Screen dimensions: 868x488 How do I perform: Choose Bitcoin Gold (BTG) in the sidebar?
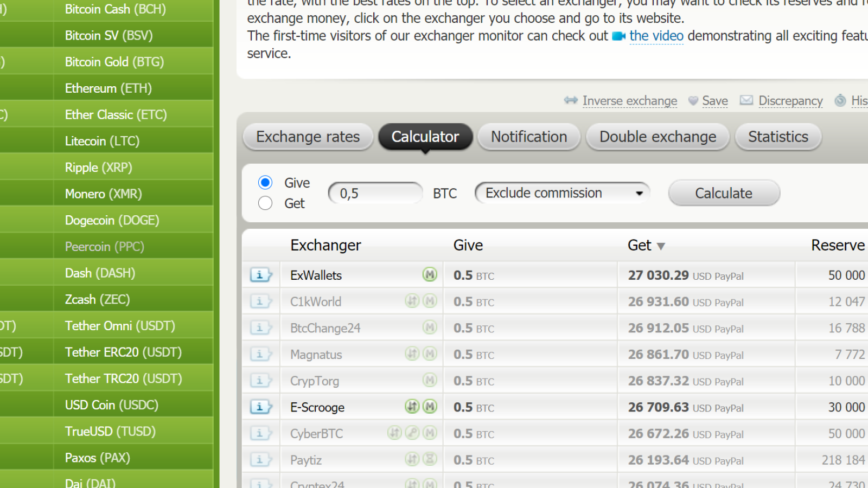point(114,62)
